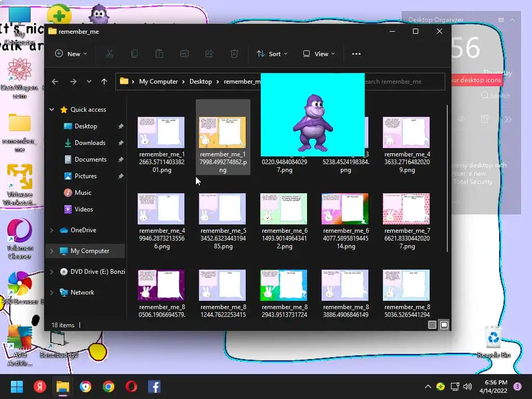The height and width of the screenshot is (399, 532).
Task: Open the See more three-dots menu
Action: [x=356, y=54]
